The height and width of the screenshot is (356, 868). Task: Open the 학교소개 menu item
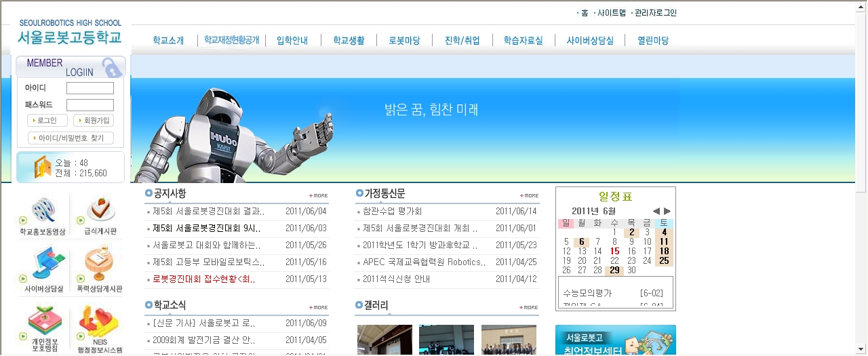pos(168,41)
